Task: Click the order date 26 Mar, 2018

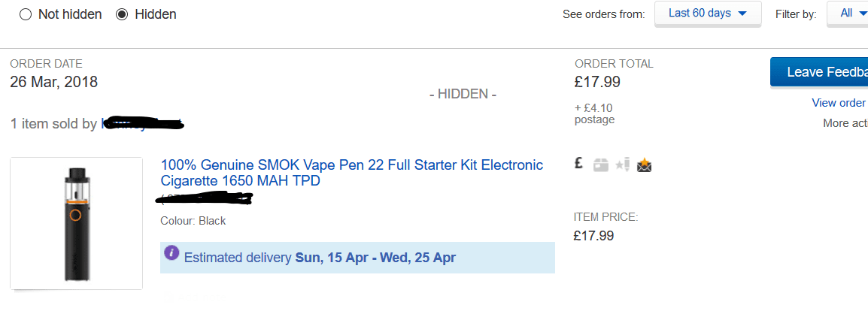Action: click(53, 82)
